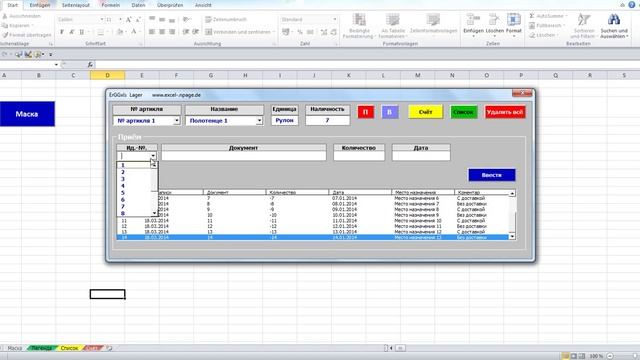Open the Name Box dropdown arrow
The image size is (640, 360).
click(56, 64)
